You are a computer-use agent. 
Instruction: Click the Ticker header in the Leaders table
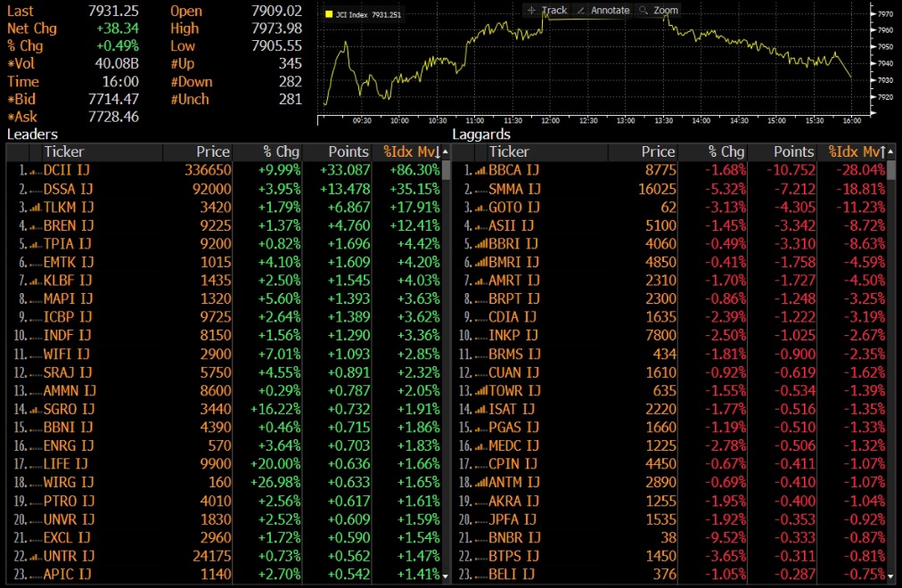[x=64, y=151]
